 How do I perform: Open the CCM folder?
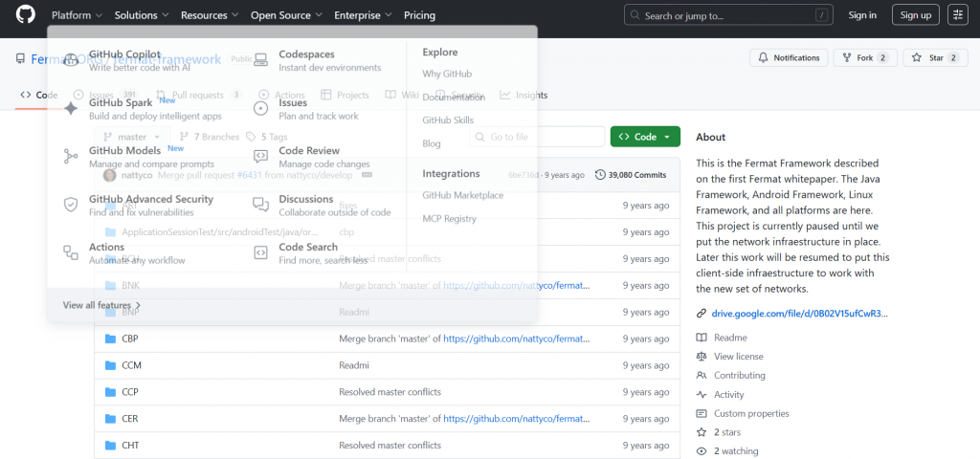[131, 365]
